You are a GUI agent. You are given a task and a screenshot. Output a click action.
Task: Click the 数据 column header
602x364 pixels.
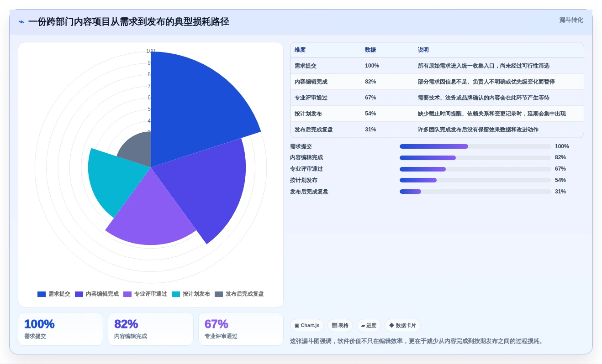tap(370, 50)
